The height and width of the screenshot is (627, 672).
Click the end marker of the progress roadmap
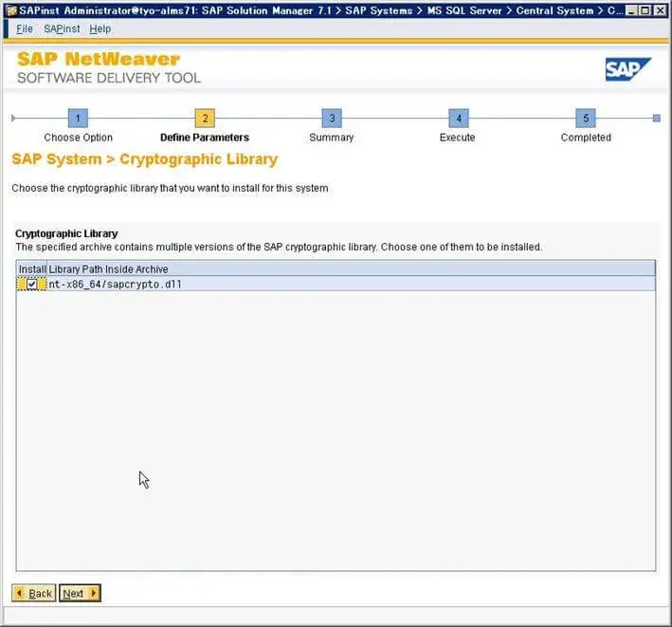click(x=656, y=118)
